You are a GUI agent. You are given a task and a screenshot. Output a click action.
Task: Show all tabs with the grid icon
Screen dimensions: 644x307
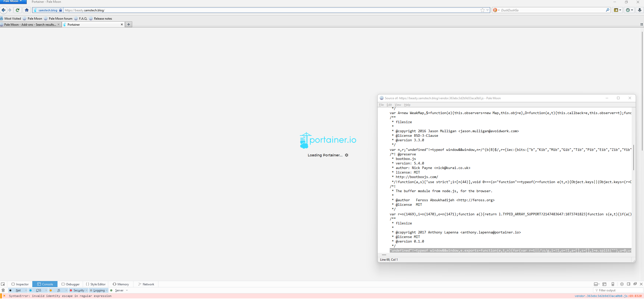pos(641,24)
